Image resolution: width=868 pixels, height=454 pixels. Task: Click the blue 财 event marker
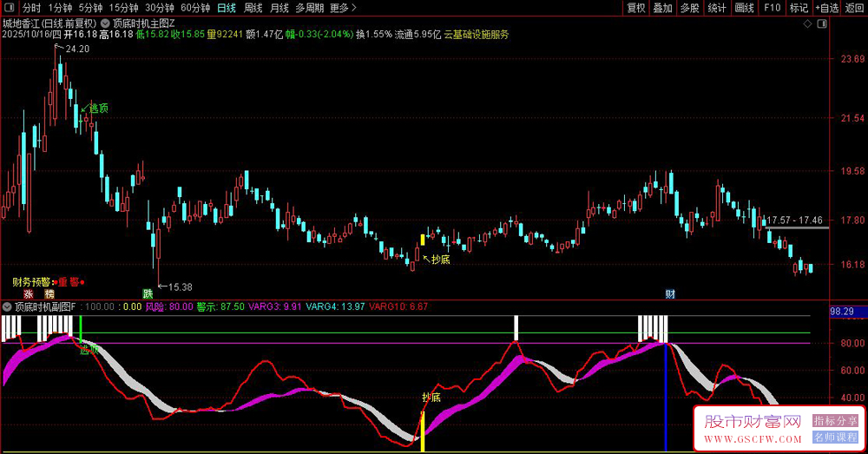click(x=670, y=293)
